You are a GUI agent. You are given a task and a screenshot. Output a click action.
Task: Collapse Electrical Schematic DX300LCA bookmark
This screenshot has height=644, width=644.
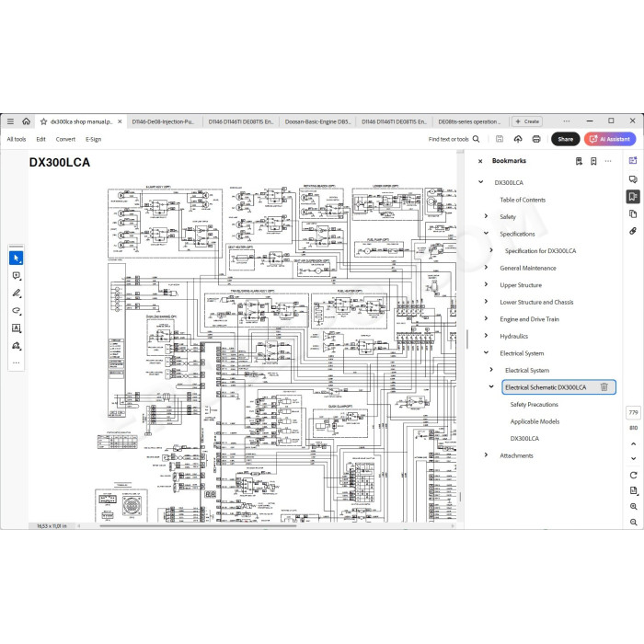(491, 386)
